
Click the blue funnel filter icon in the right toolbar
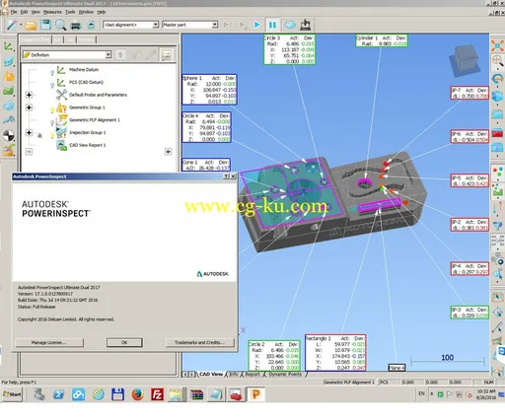point(497,226)
